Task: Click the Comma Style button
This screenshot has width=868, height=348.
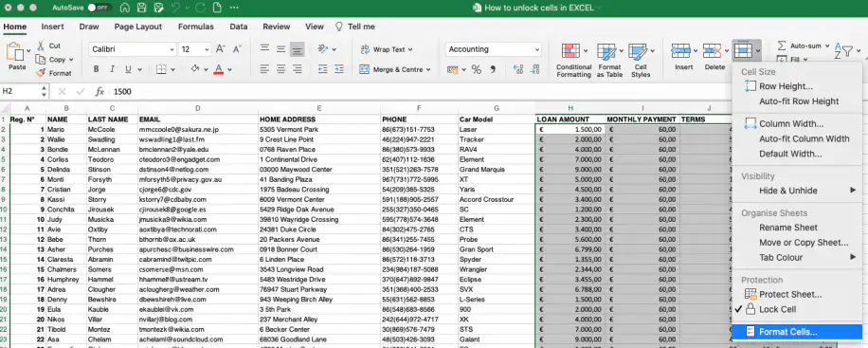Action: click(x=493, y=69)
